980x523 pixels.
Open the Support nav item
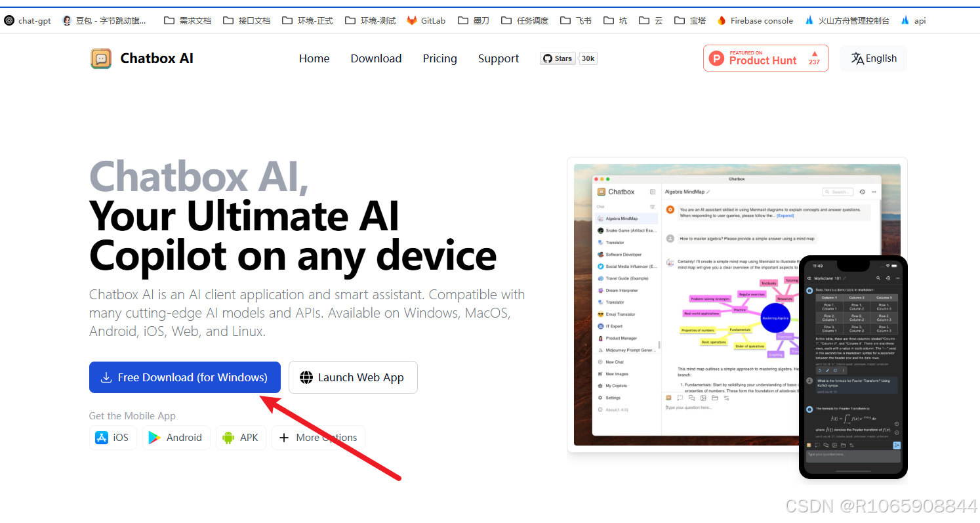tap(499, 58)
